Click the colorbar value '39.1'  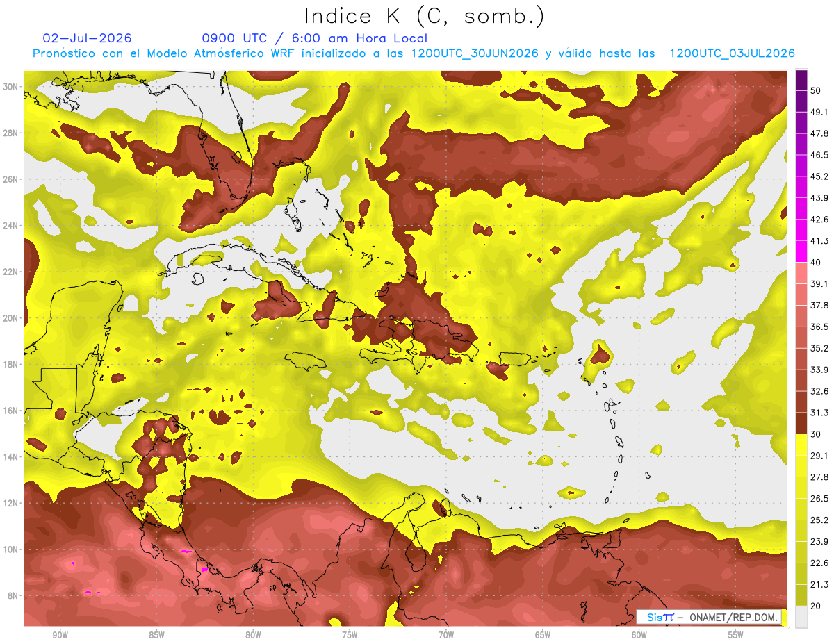[819, 284]
